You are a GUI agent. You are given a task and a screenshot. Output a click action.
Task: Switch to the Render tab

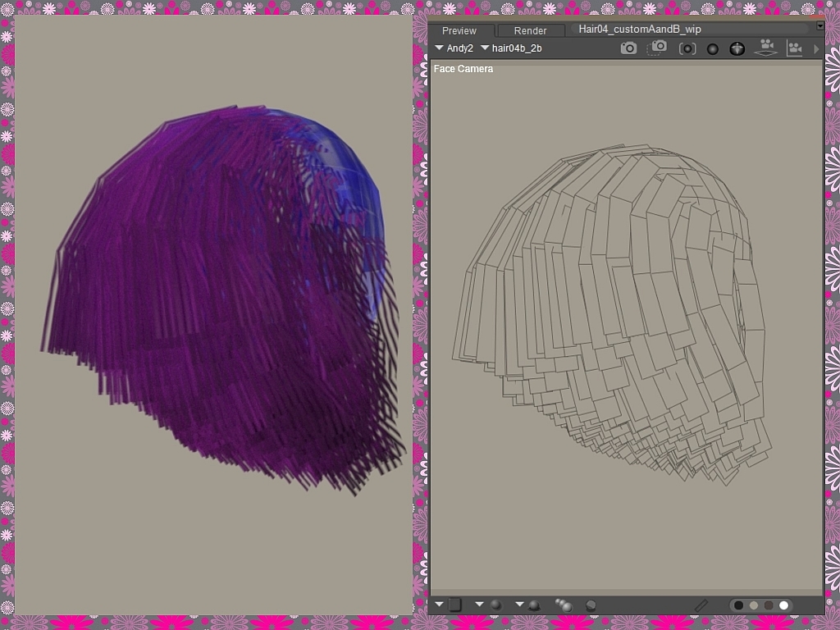(530, 30)
